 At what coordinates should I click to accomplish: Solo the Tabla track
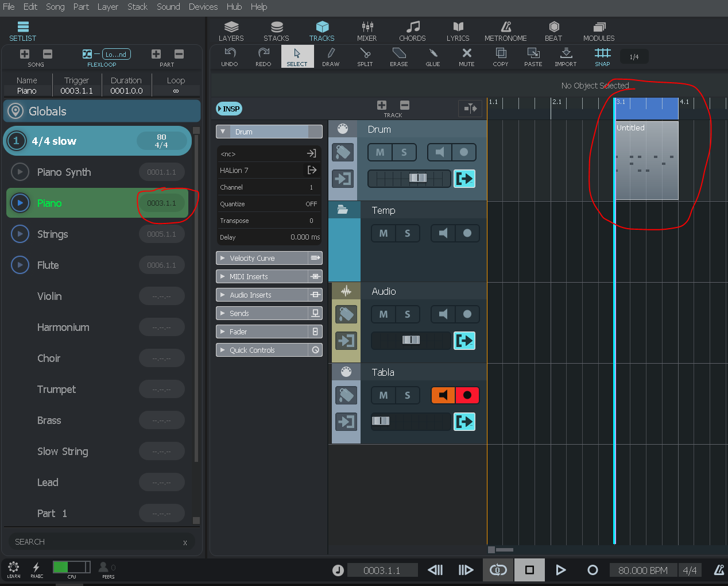(x=408, y=395)
